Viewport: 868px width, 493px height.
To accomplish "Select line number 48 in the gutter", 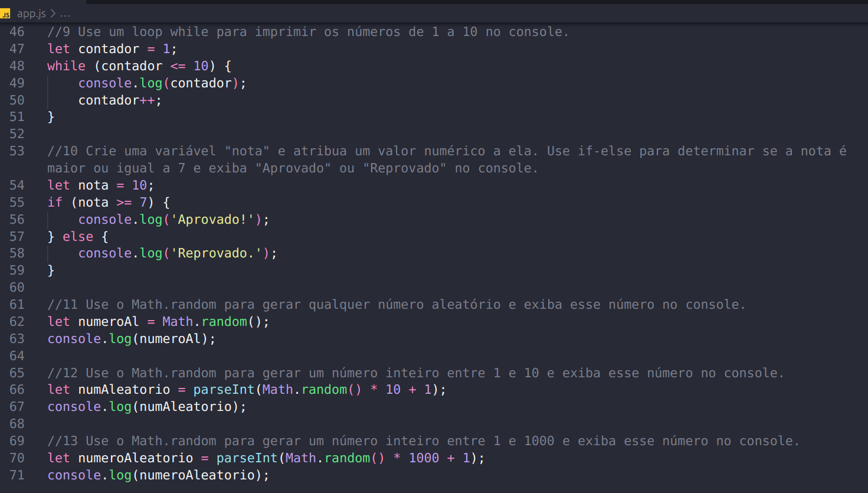I will tap(17, 66).
